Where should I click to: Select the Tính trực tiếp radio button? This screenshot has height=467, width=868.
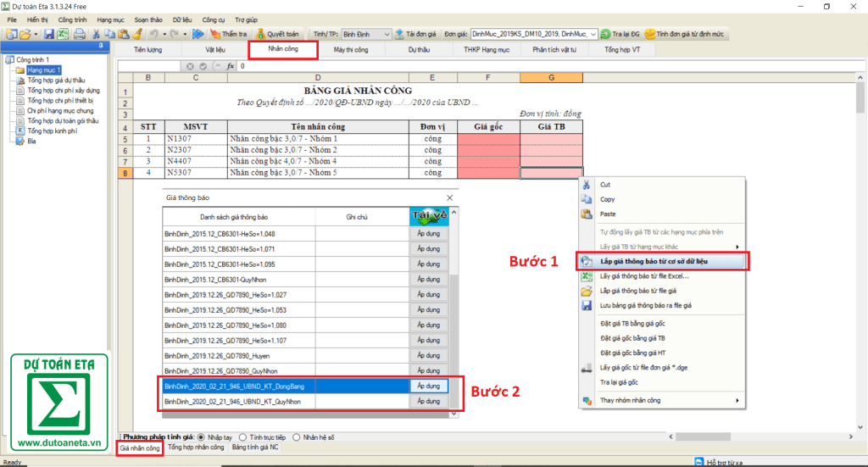coord(242,437)
